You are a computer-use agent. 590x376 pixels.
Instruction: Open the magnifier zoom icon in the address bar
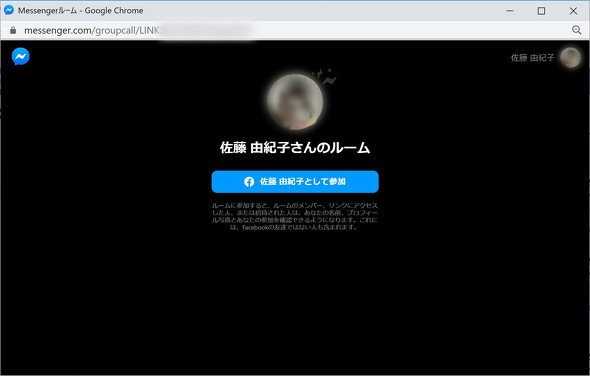(x=576, y=30)
